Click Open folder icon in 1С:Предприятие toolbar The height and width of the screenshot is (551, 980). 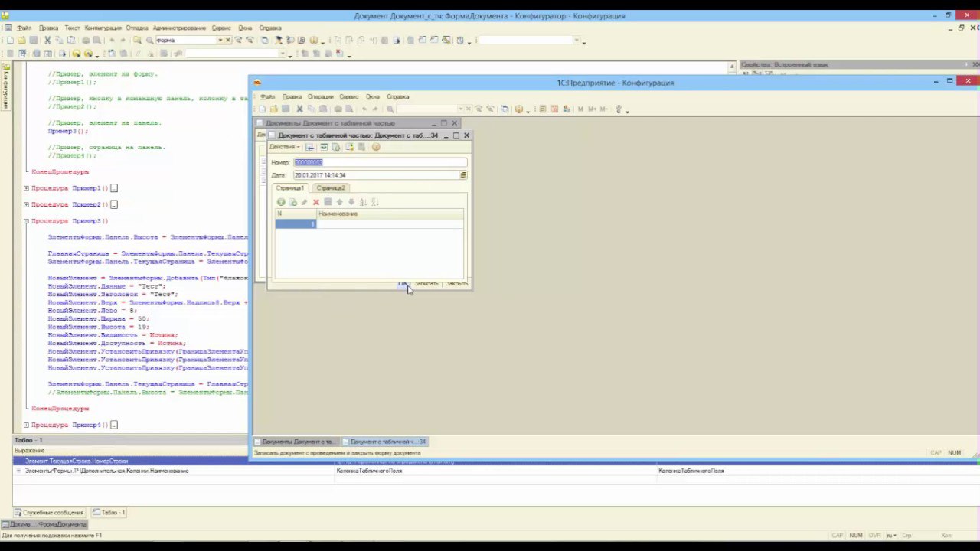(273, 109)
